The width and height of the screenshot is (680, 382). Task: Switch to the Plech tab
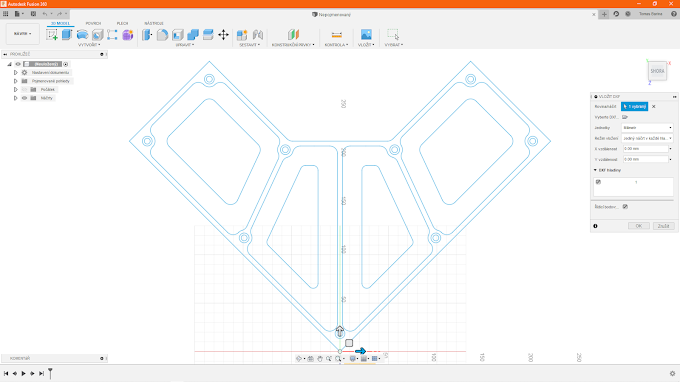122,23
